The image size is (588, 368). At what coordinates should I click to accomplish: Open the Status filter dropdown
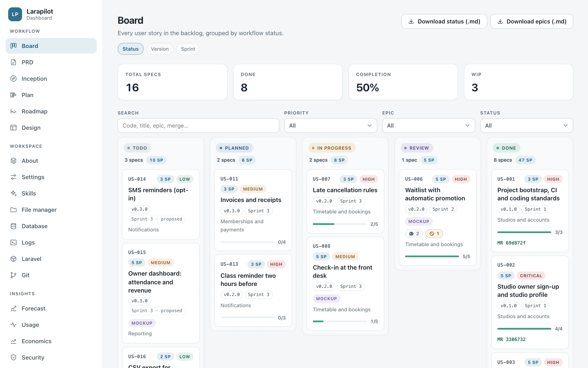[x=526, y=125]
